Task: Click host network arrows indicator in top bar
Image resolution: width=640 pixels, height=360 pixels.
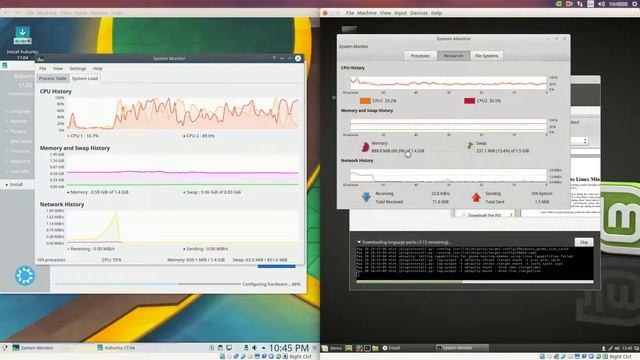Action: (x=580, y=4)
